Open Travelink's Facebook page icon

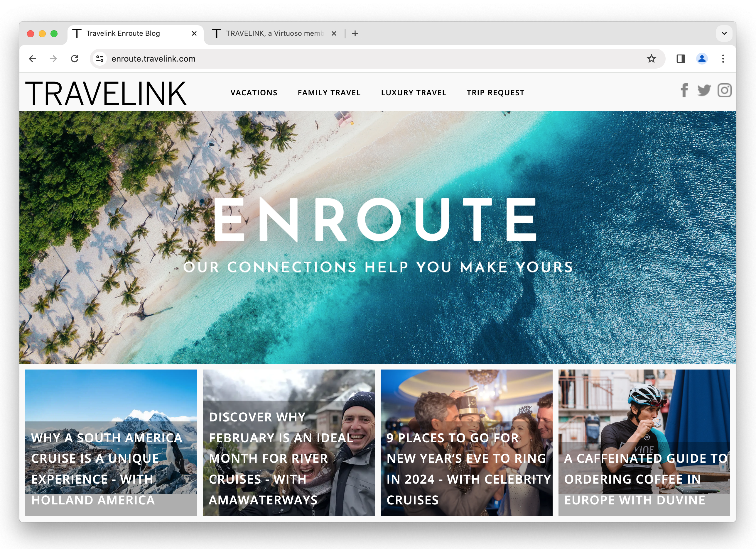click(x=684, y=90)
